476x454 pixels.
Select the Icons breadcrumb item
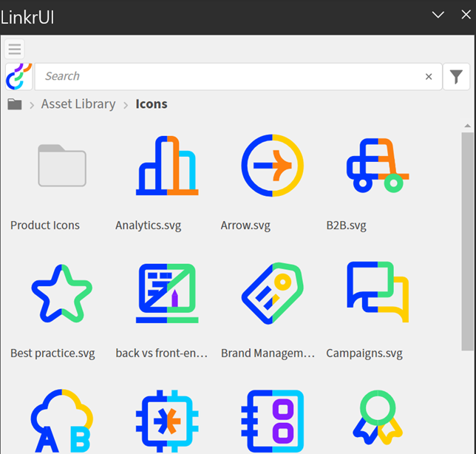[152, 104]
